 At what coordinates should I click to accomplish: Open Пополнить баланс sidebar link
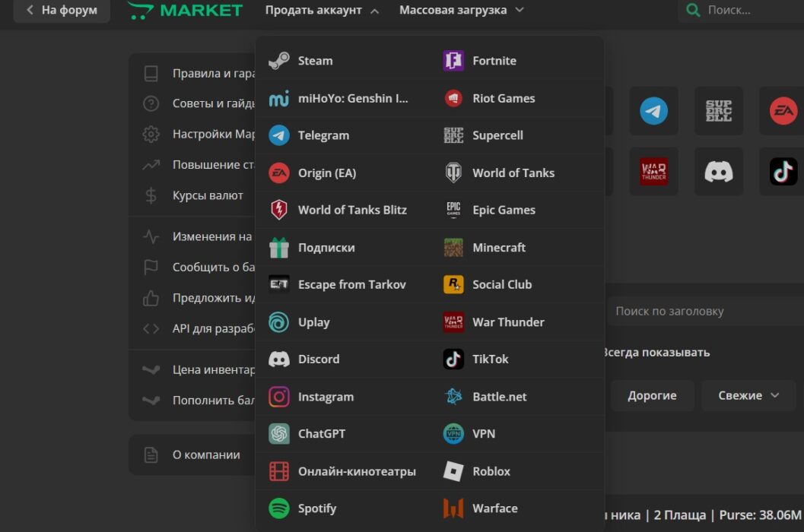(192, 401)
